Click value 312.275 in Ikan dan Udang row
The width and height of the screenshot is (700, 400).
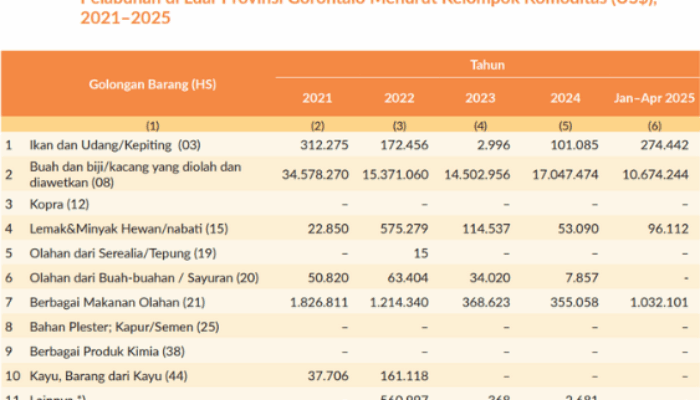click(324, 145)
